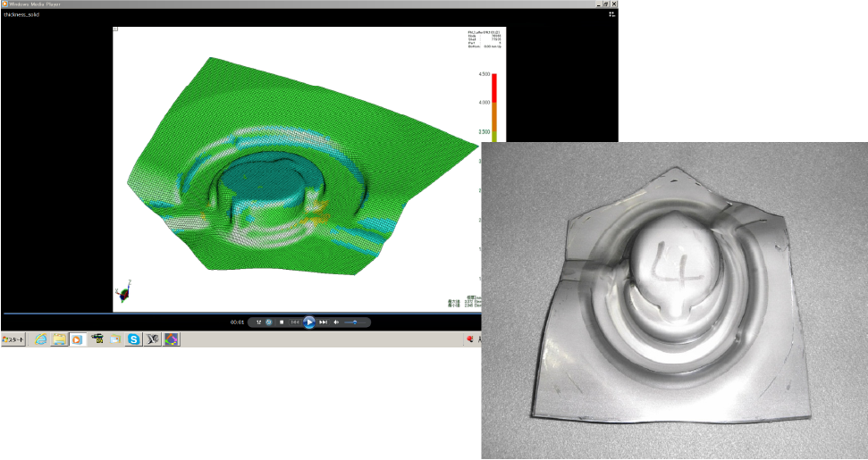Select Windows Media Player taskbar icon
This screenshot has height=460, width=868.
pyautogui.click(x=78, y=339)
